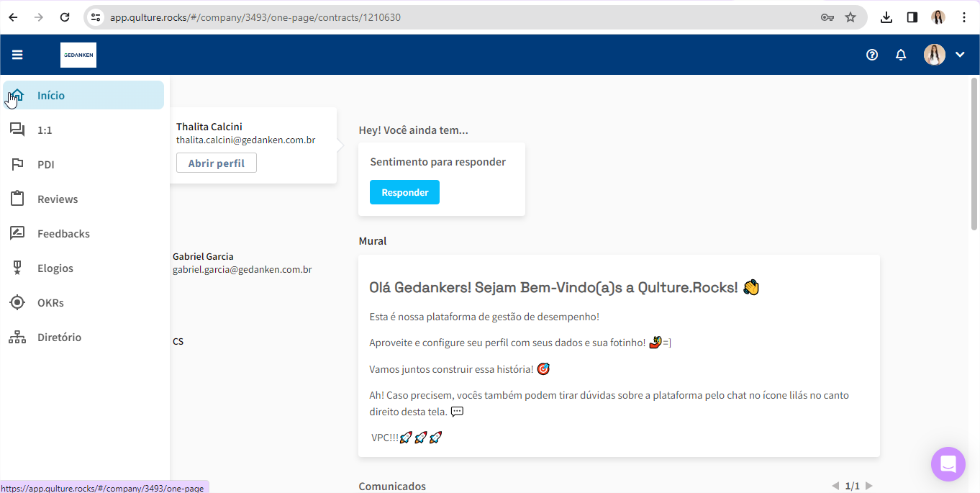Open Chrome's three-dot menu

pos(966,17)
